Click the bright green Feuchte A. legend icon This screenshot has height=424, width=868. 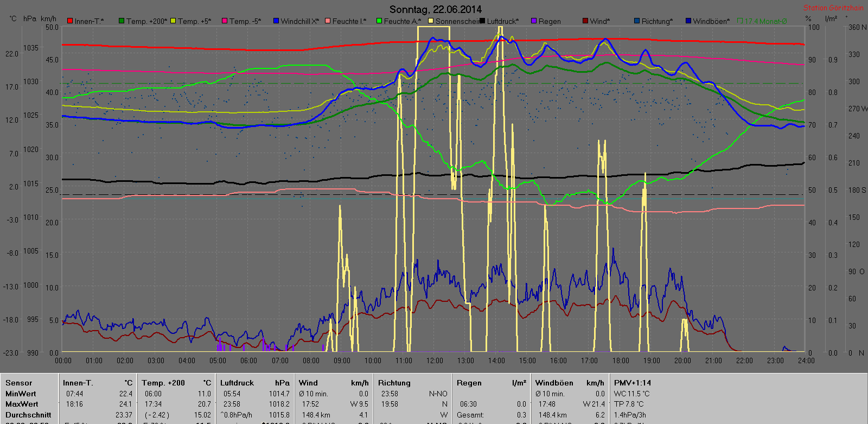click(x=379, y=21)
